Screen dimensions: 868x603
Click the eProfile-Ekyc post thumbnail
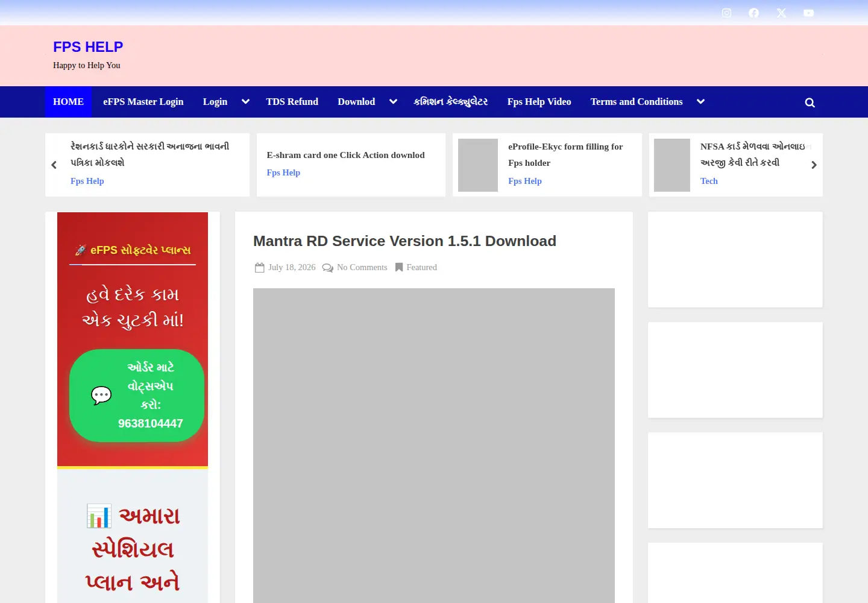[x=478, y=165]
